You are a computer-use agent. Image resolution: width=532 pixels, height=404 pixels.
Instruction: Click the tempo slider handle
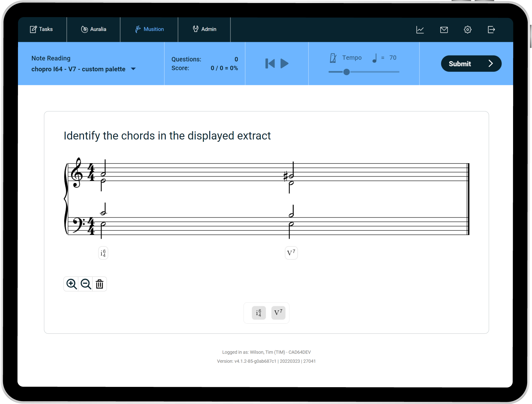[x=346, y=72]
